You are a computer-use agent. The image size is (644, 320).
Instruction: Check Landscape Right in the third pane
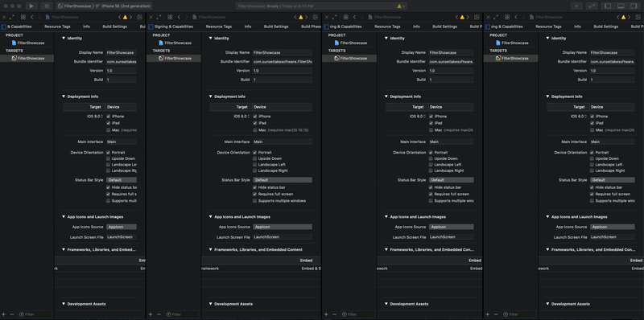point(431,170)
